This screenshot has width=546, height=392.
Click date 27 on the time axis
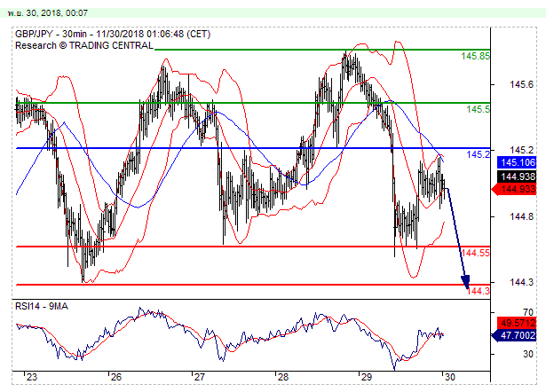(199, 376)
